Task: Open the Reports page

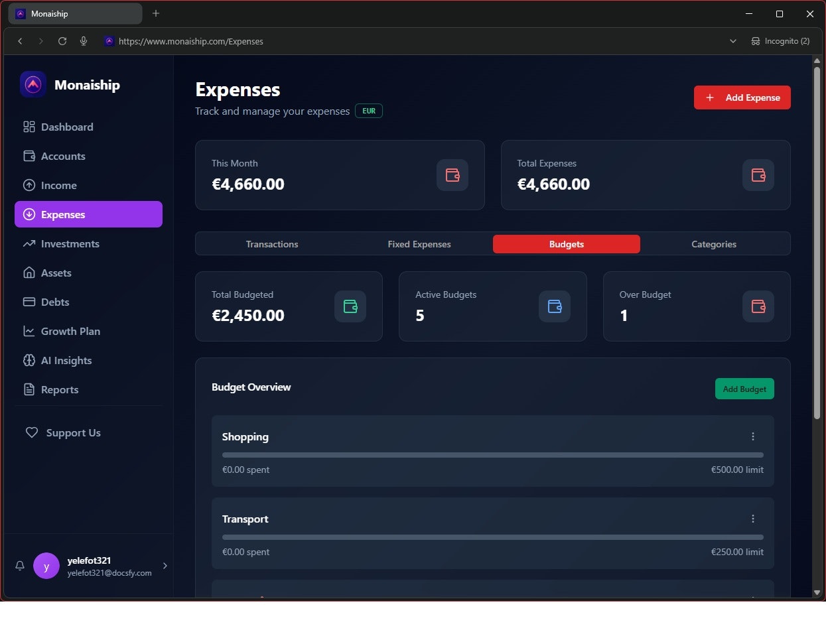Action: coord(88,389)
